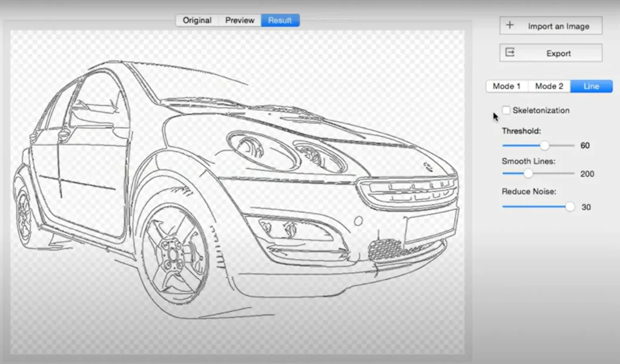Toggle Skeletonization by clicking its label

(540, 110)
